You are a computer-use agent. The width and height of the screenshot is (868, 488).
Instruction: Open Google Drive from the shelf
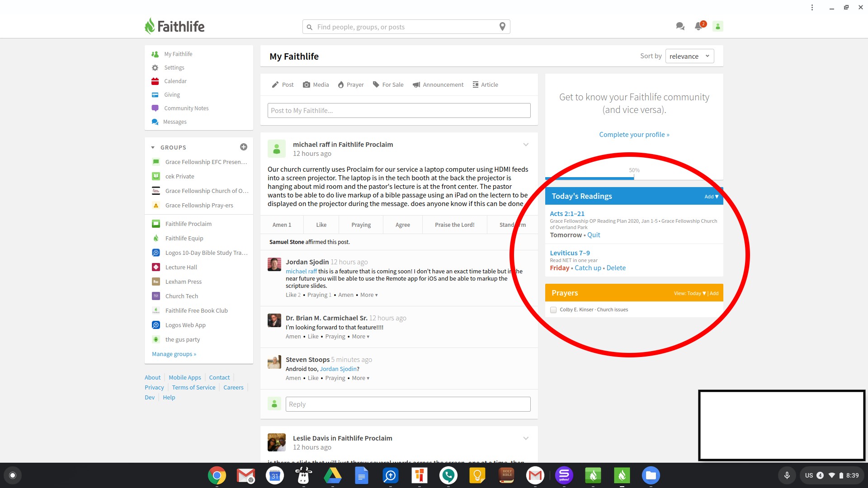[x=333, y=475]
